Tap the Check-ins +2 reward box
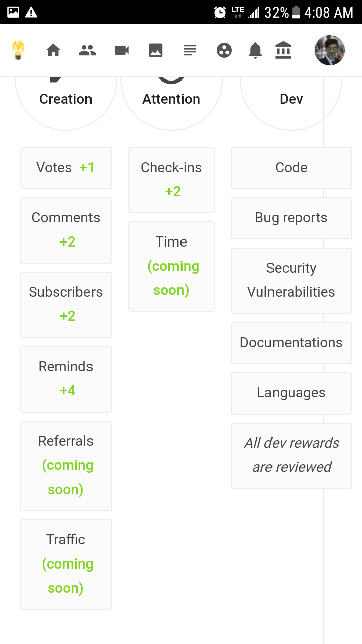This screenshot has width=362, height=644. click(171, 180)
